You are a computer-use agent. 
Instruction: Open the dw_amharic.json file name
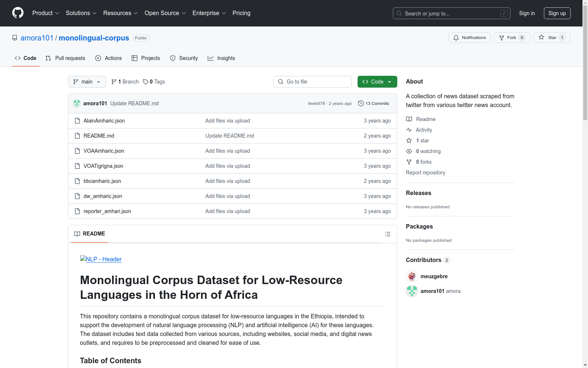pos(103,196)
